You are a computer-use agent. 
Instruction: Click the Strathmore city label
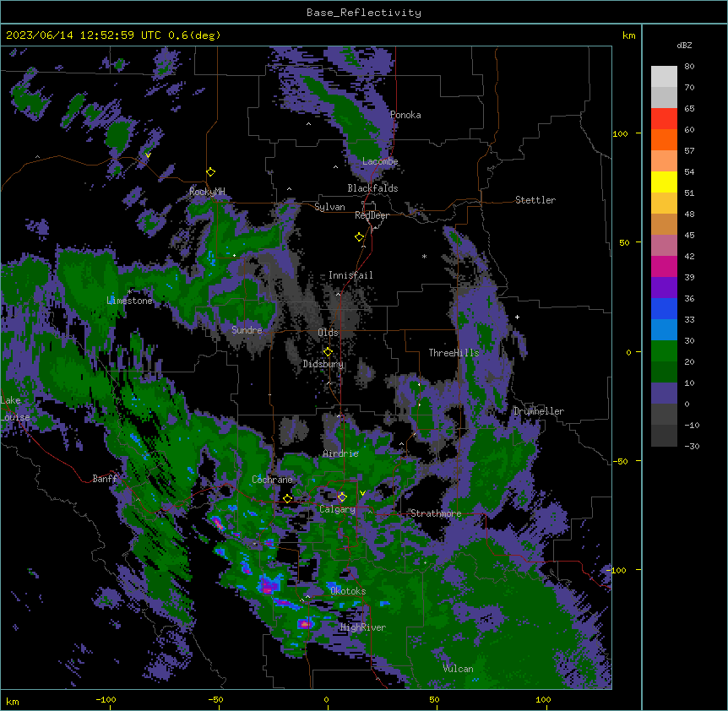click(436, 513)
